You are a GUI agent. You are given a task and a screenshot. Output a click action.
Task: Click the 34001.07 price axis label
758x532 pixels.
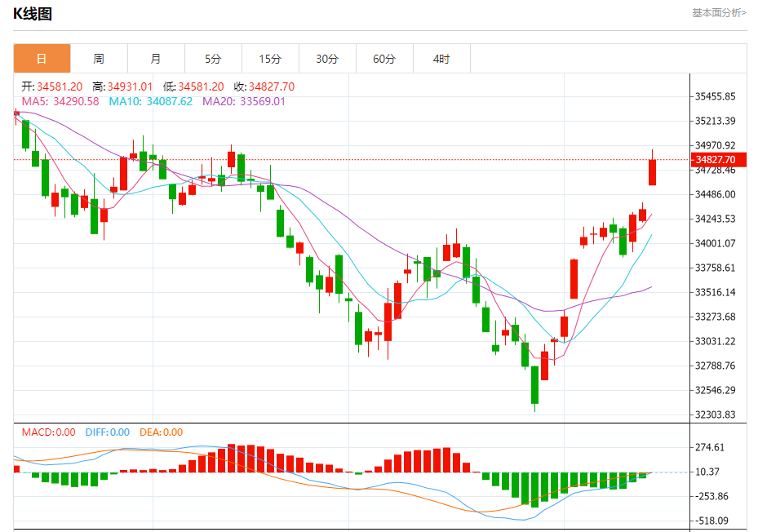tap(715, 243)
